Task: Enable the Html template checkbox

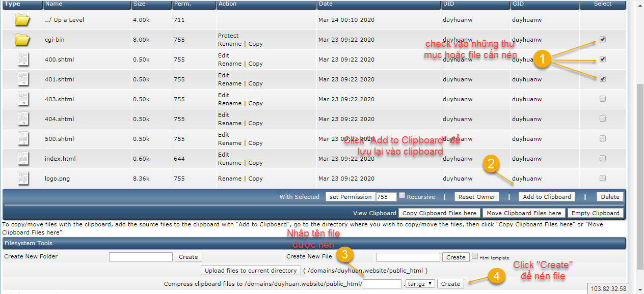Action: (475, 256)
